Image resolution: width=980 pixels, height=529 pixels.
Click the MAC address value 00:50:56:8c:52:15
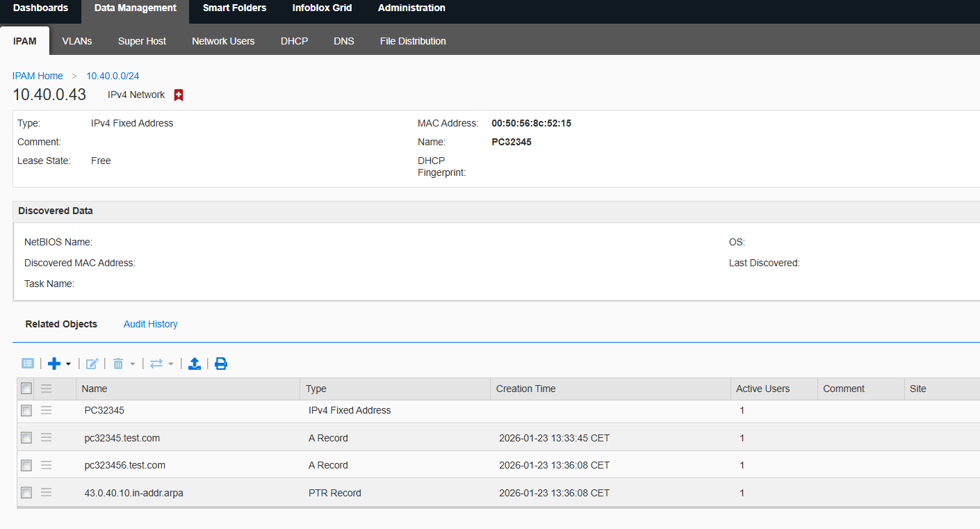coord(531,123)
